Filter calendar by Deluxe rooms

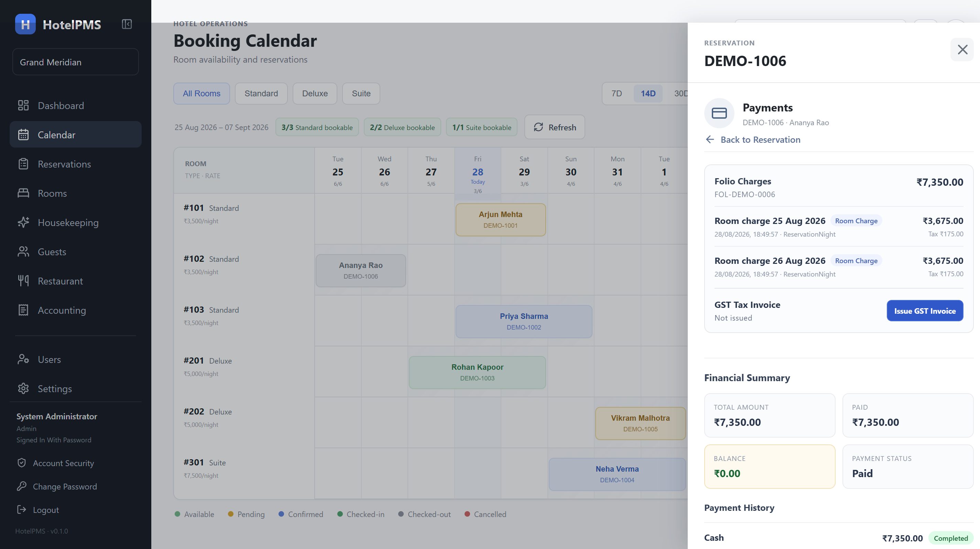315,94
